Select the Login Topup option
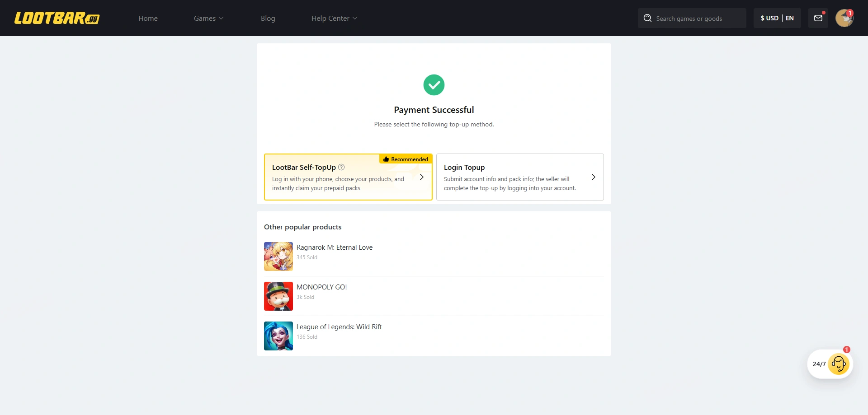 pos(520,177)
